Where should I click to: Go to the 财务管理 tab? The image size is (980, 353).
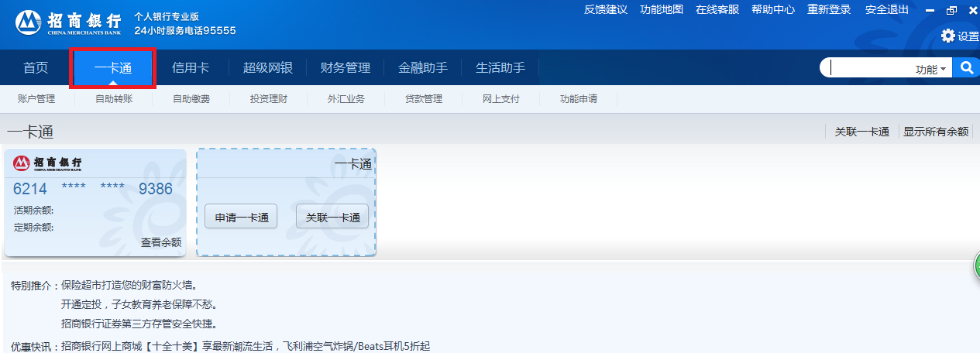point(346,68)
